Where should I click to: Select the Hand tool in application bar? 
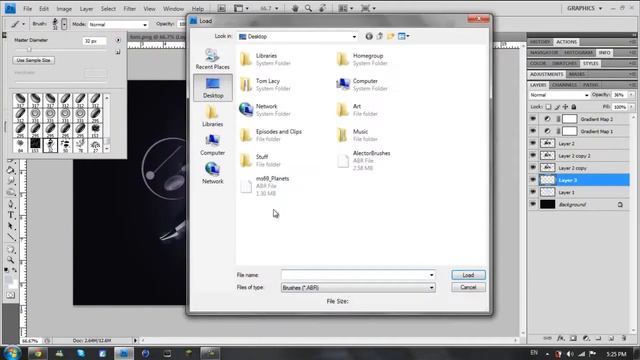pyautogui.click(x=295, y=8)
